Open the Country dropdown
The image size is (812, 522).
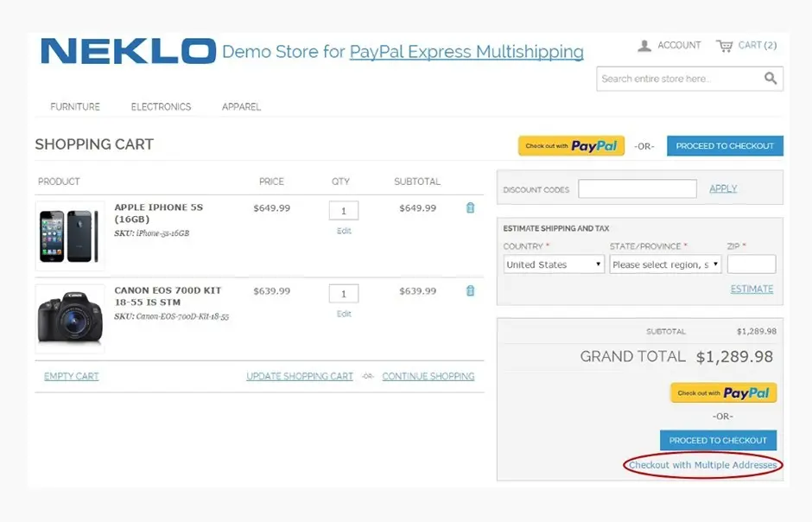tap(554, 264)
